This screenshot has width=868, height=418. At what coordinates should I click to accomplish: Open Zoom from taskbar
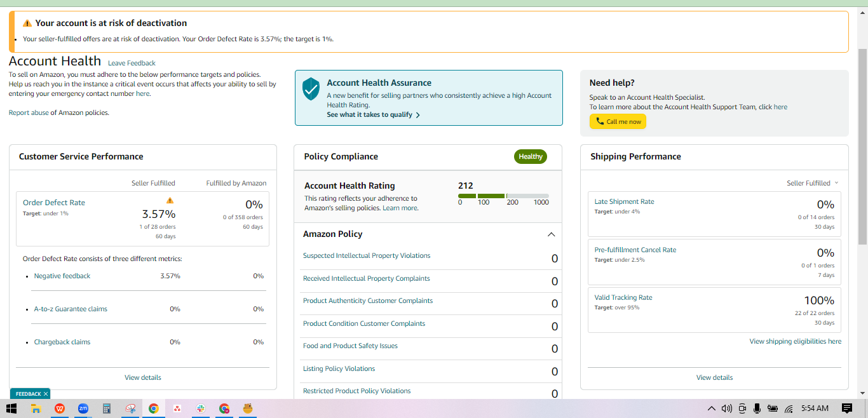click(83, 408)
